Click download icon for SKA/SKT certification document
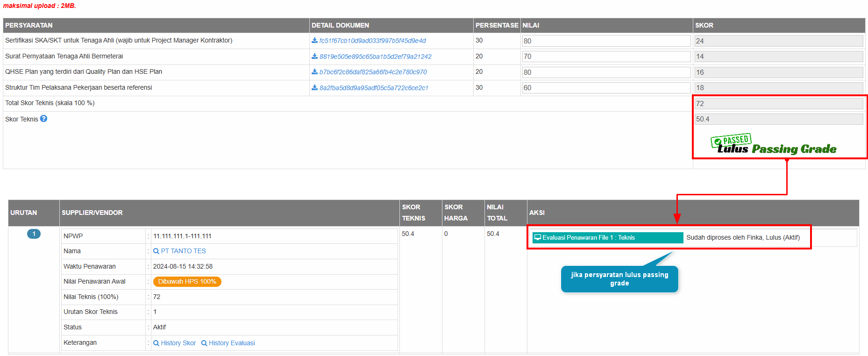868x356 pixels. click(314, 41)
